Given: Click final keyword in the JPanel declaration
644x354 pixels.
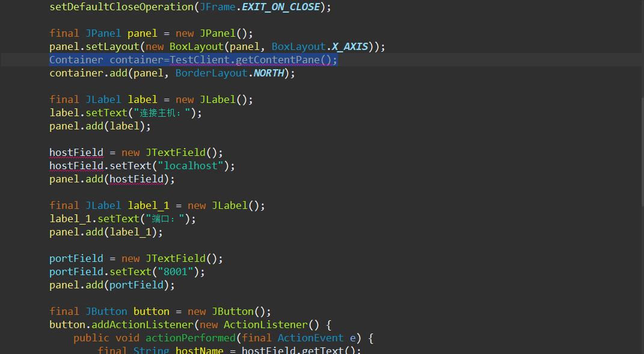Looking at the screenshot, I should click(64, 33).
